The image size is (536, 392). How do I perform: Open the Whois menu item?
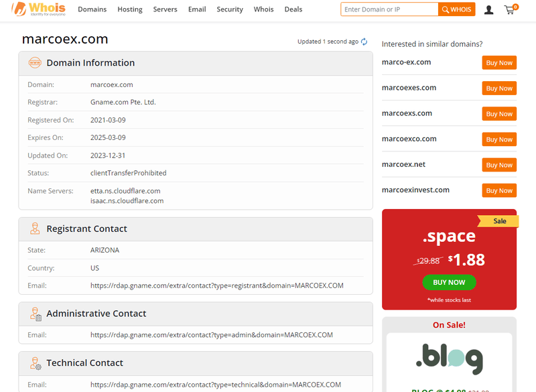pos(263,9)
